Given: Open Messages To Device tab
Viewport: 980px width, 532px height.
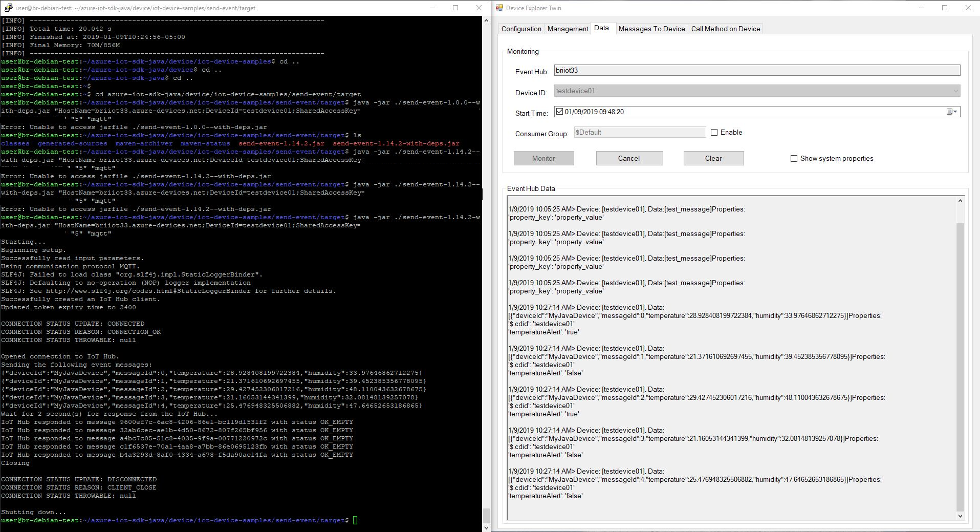Looking at the screenshot, I should point(651,29).
